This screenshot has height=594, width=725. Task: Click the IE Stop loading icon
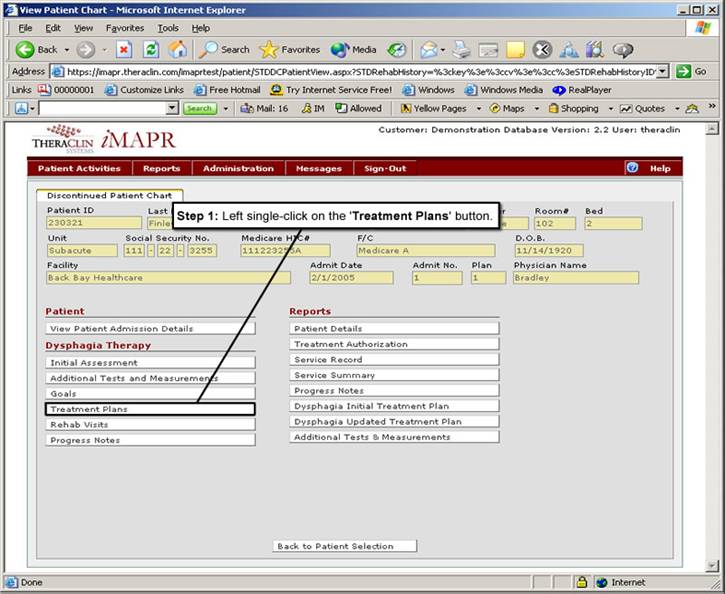point(124,49)
